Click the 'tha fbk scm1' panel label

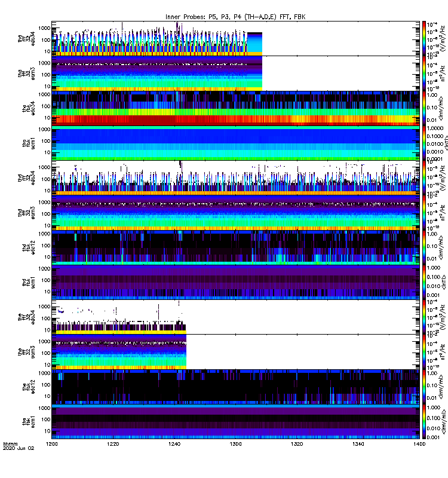click(x=29, y=143)
